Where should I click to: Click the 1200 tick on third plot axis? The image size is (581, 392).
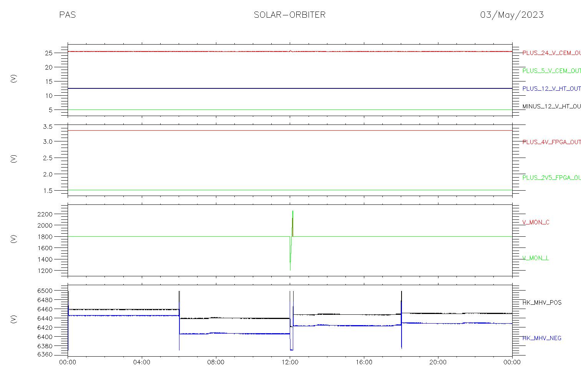45,271
